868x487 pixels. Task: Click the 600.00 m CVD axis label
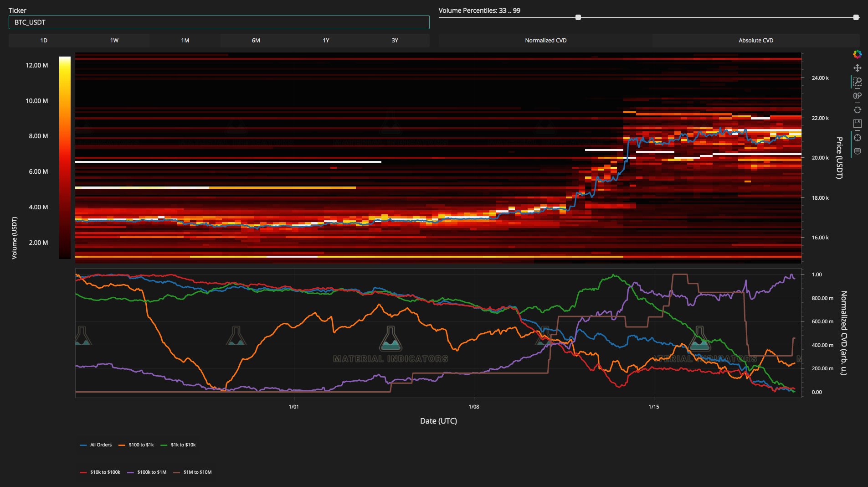(822, 321)
